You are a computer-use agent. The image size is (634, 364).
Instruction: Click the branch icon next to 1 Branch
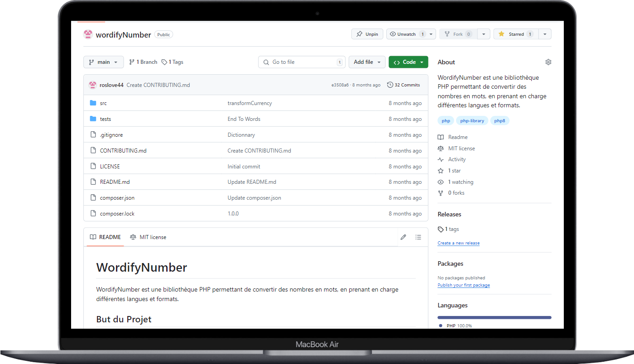coord(132,62)
